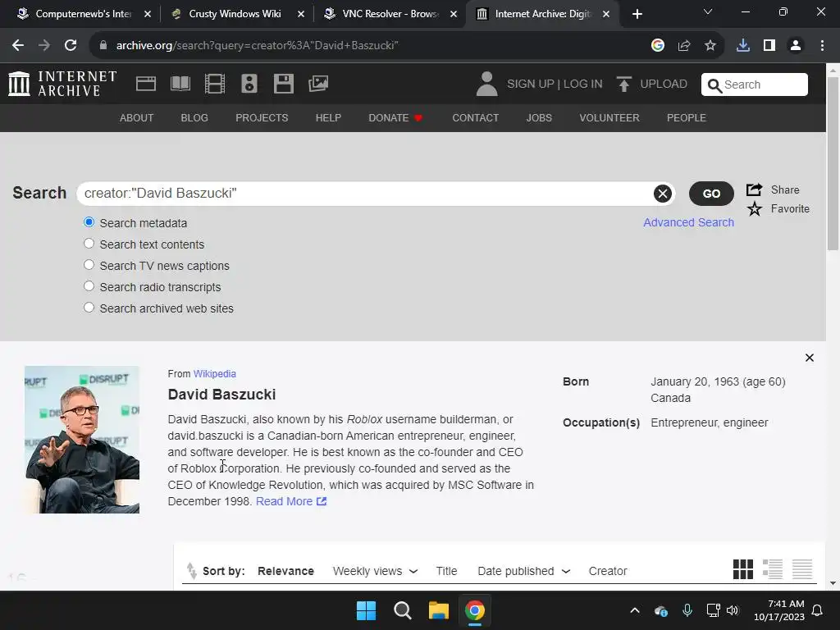Open the Web archive icon
Image resolution: width=840 pixels, height=630 pixels.
pyautogui.click(x=146, y=84)
